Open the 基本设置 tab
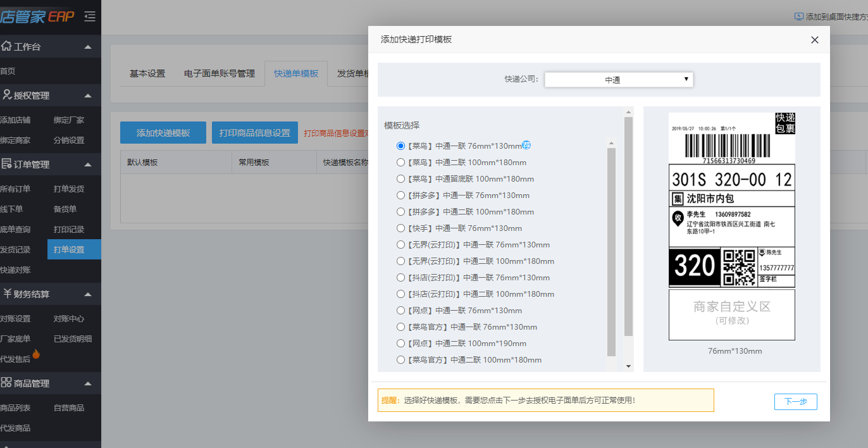This screenshot has height=448, width=868. click(147, 73)
